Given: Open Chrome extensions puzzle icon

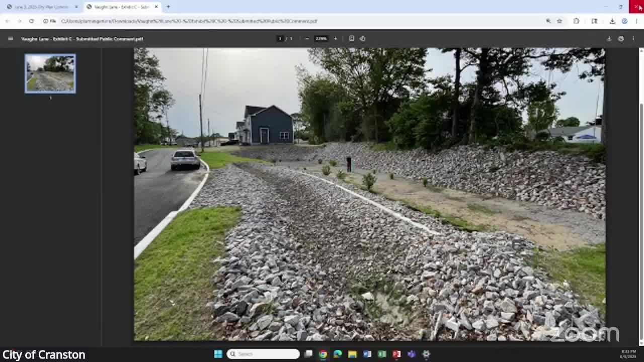Looking at the screenshot, I should coord(576,21).
